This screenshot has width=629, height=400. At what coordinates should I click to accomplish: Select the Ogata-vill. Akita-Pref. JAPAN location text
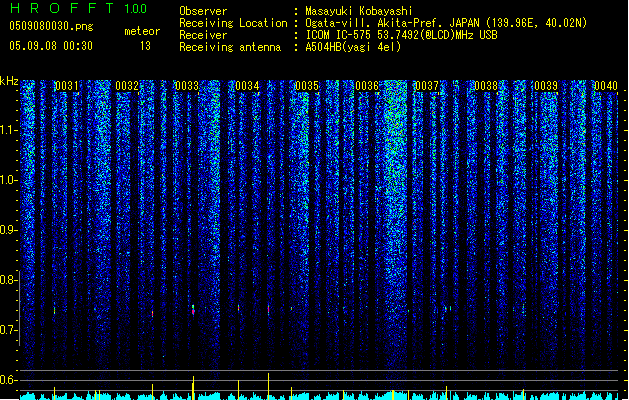[x=446, y=23]
